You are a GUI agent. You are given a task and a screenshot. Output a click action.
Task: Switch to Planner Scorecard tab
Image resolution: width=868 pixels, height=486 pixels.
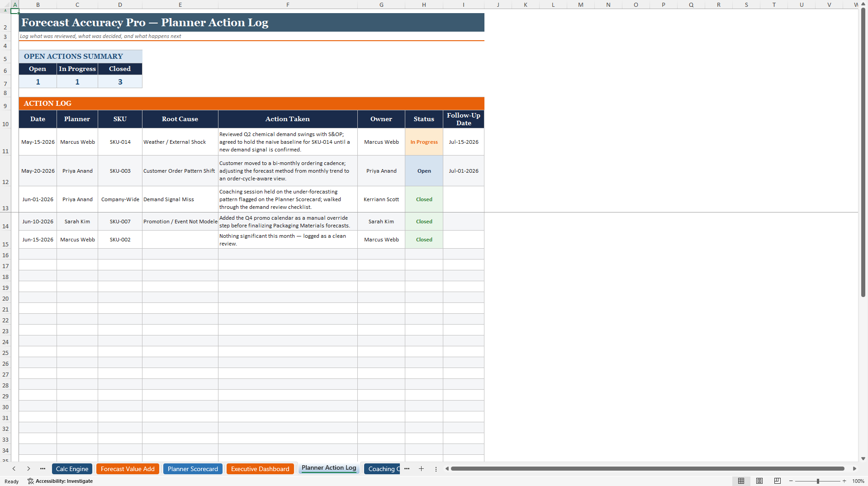point(193,469)
